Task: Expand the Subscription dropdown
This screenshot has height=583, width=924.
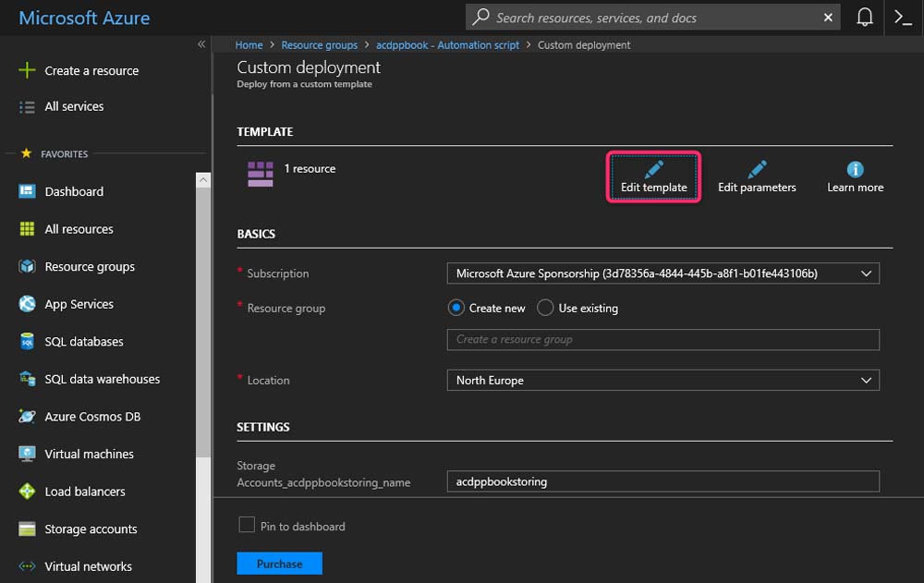Action: pyautogui.click(x=663, y=273)
